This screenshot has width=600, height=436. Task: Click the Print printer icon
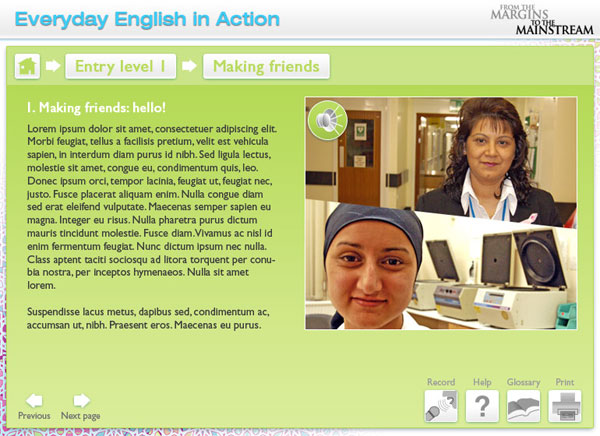coord(565,406)
